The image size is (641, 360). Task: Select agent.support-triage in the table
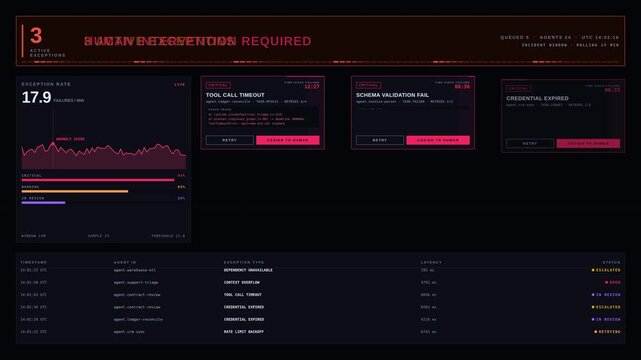136,282
